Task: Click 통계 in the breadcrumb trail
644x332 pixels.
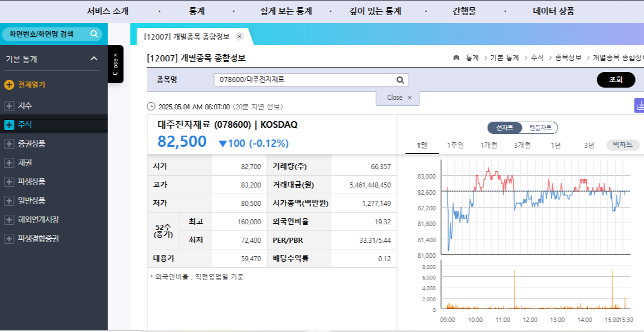Action: click(472, 58)
